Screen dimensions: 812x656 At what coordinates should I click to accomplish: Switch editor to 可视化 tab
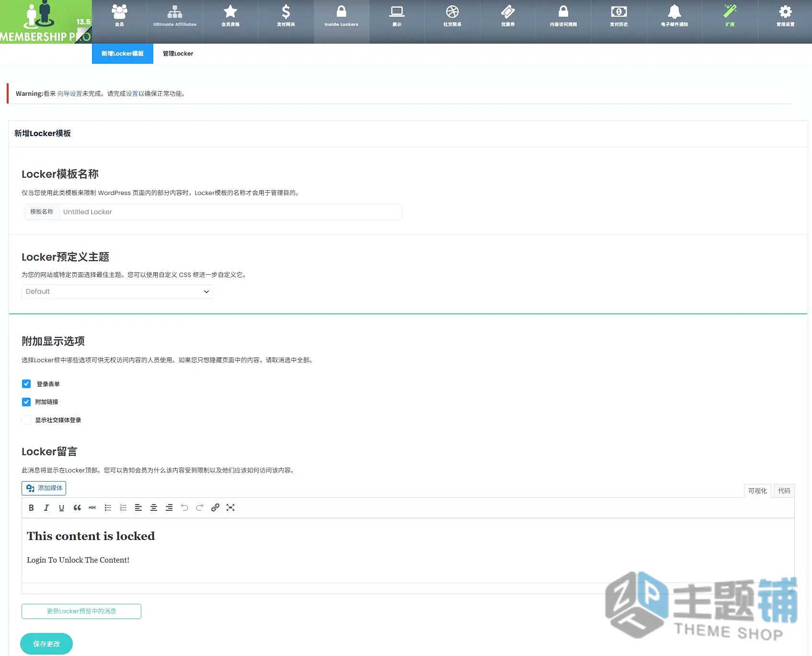pyautogui.click(x=757, y=491)
